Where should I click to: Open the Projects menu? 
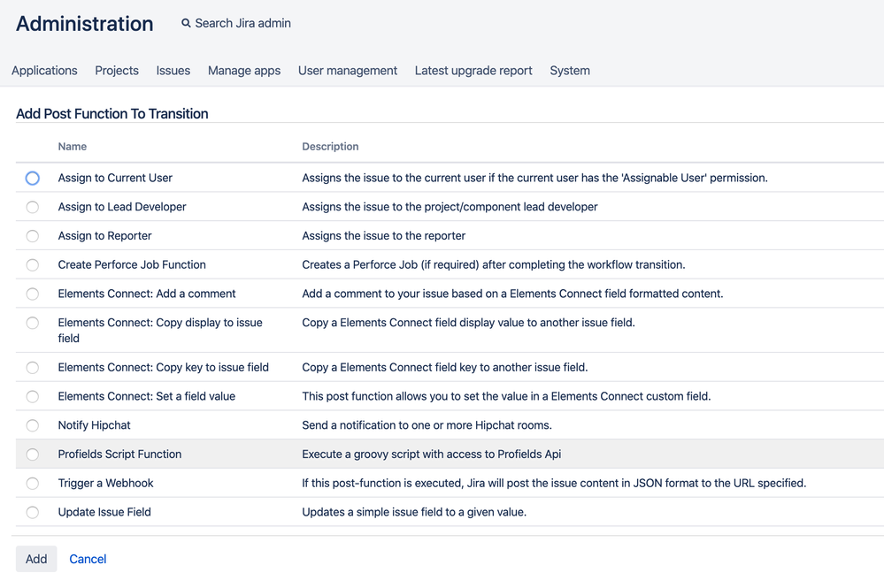point(116,71)
